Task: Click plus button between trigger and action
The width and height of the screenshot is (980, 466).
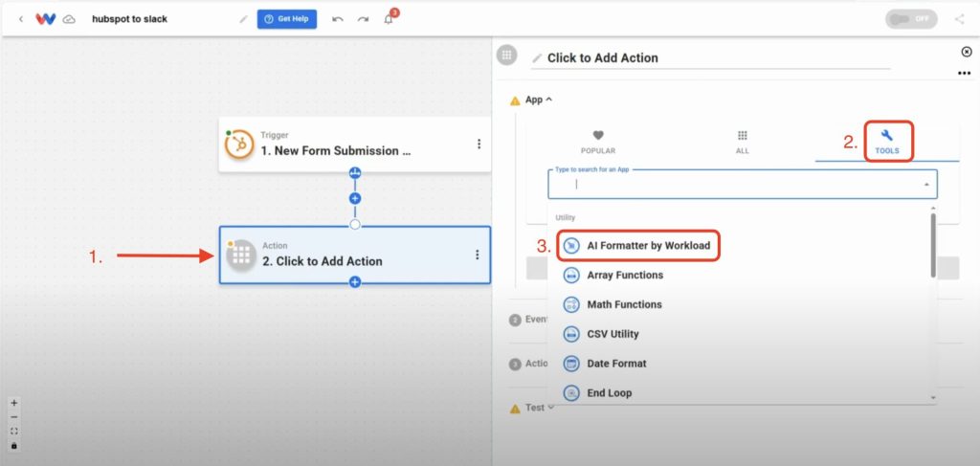Action: 355,199
